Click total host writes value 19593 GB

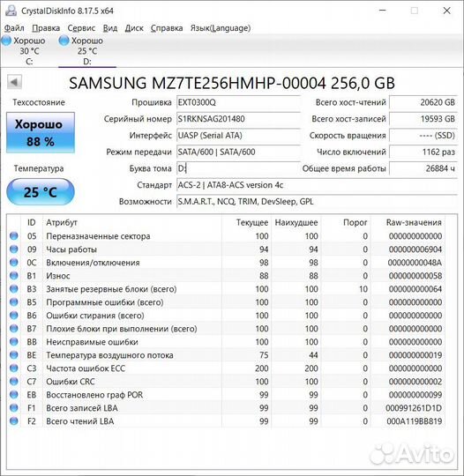tap(423, 119)
